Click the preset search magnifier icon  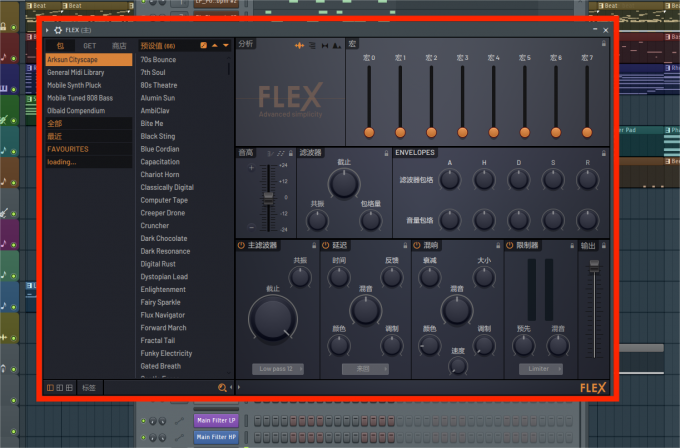pyautogui.click(x=222, y=388)
